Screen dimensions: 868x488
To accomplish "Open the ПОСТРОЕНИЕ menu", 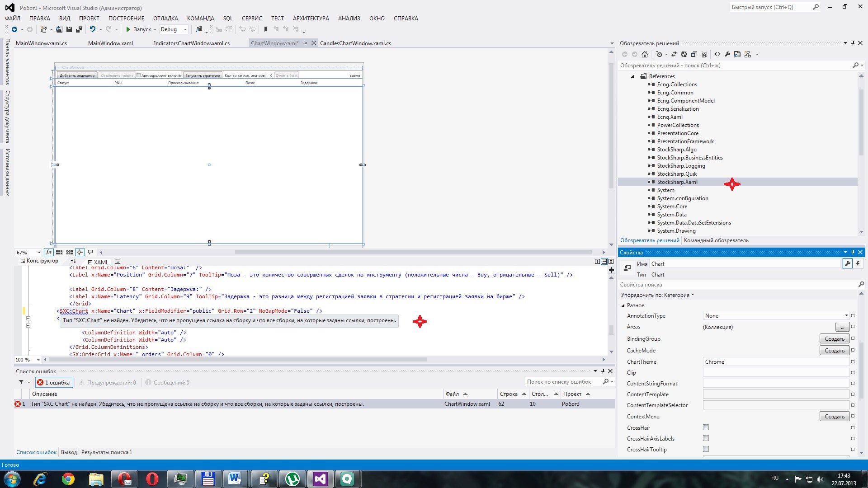I will pyautogui.click(x=126, y=19).
